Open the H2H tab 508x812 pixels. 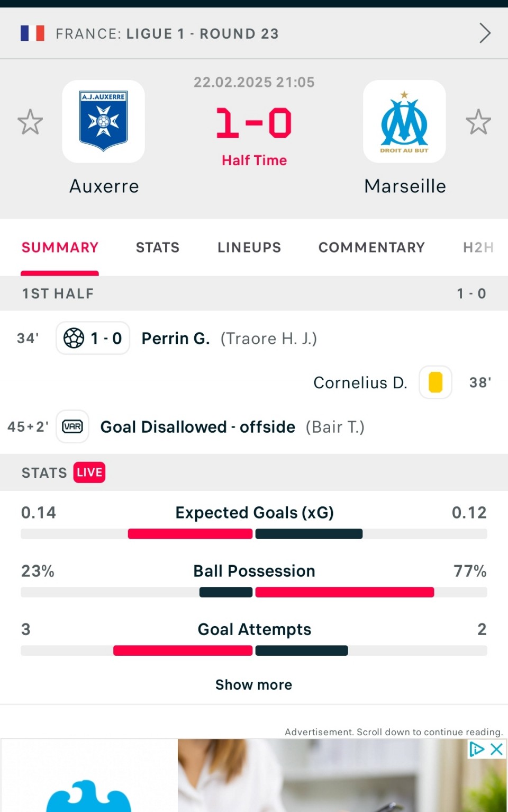tap(478, 247)
